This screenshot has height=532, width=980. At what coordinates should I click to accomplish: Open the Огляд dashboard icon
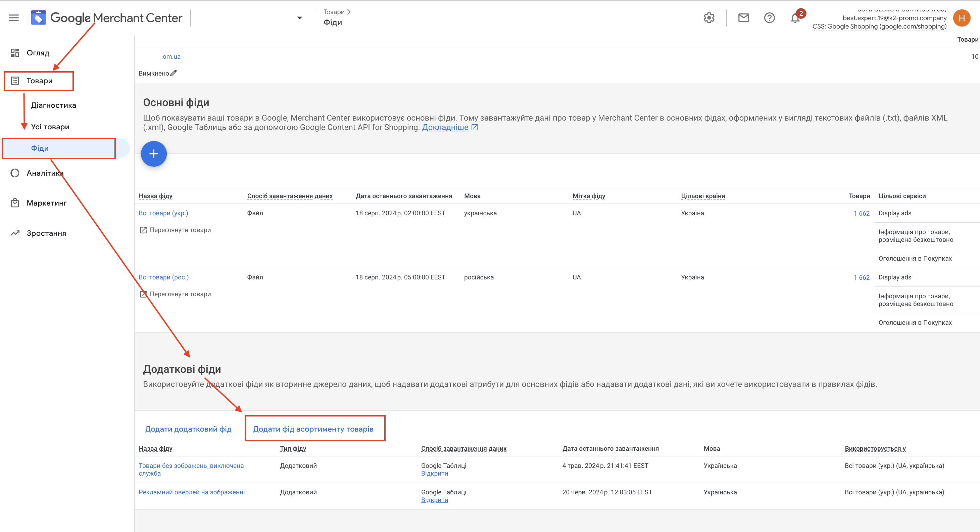(x=15, y=52)
